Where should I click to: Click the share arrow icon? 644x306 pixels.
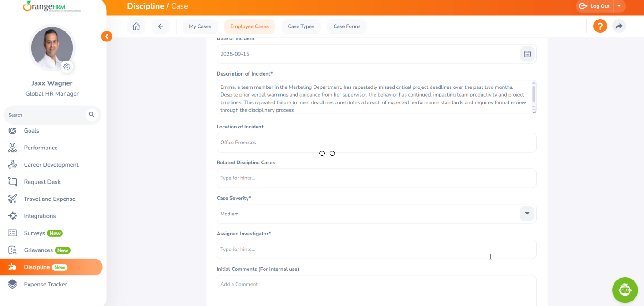(619, 26)
